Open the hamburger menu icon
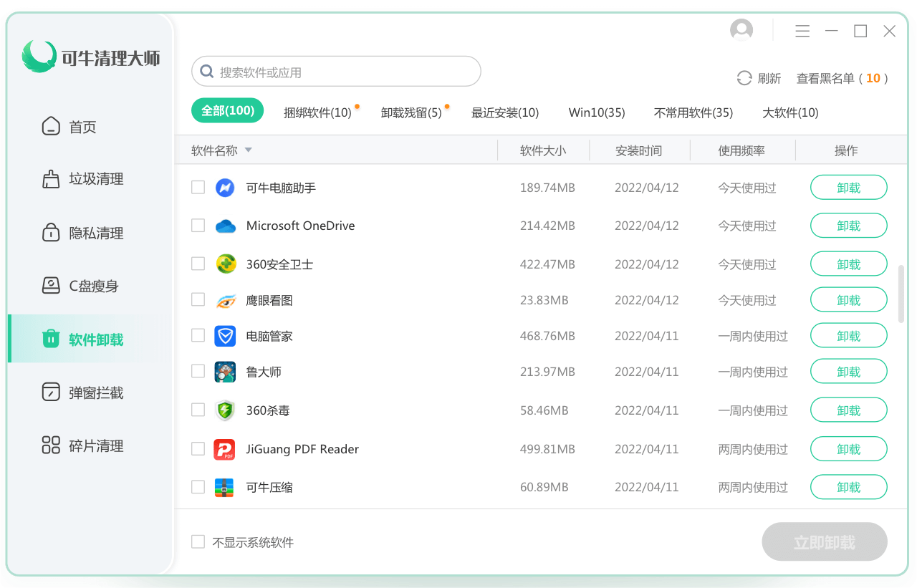This screenshot has height=588, width=917. click(x=802, y=31)
